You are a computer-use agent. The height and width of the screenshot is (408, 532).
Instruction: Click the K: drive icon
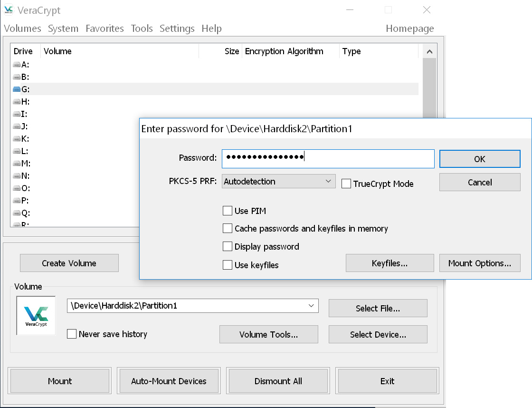tap(17, 139)
